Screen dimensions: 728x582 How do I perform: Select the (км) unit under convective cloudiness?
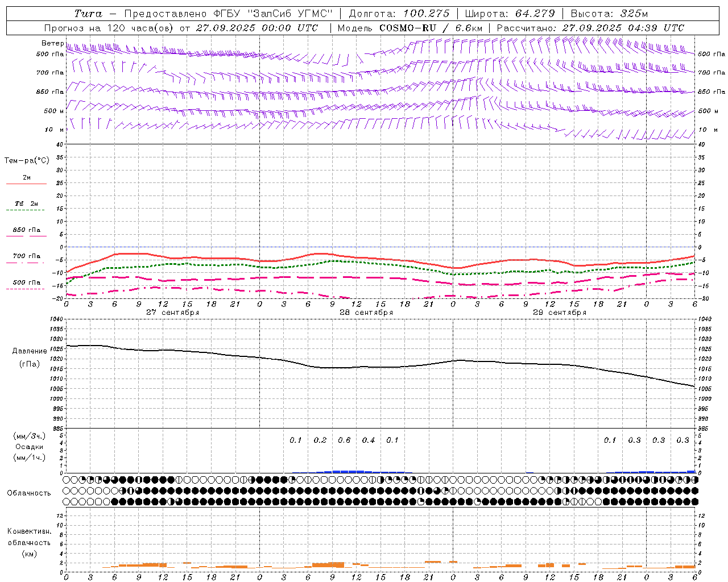click(29, 554)
